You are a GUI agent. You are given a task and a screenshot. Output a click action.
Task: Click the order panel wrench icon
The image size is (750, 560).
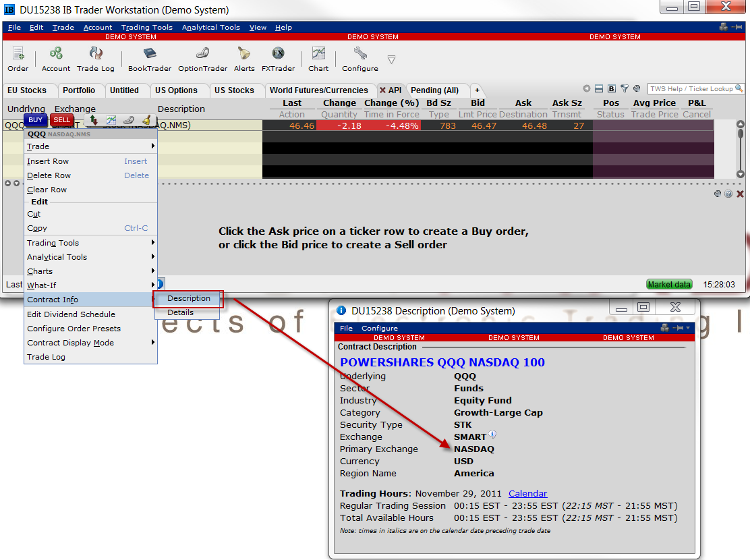coord(717,194)
